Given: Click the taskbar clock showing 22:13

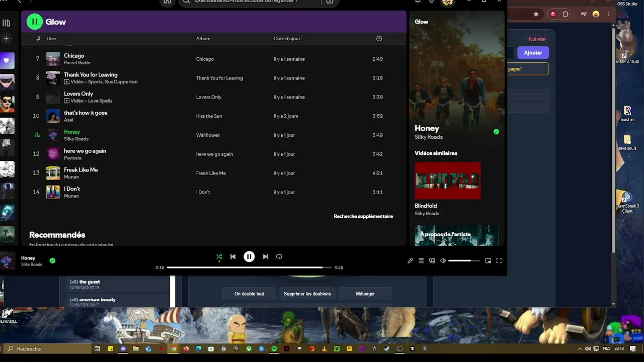Looking at the screenshot, I should point(619,348).
